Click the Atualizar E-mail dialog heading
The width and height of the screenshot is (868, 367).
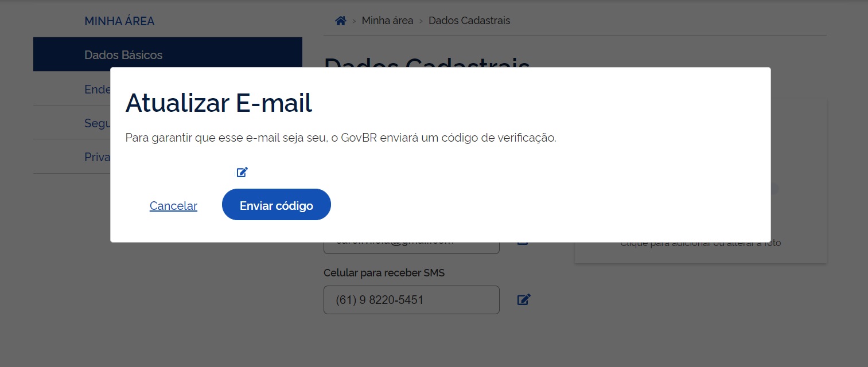coord(219,103)
